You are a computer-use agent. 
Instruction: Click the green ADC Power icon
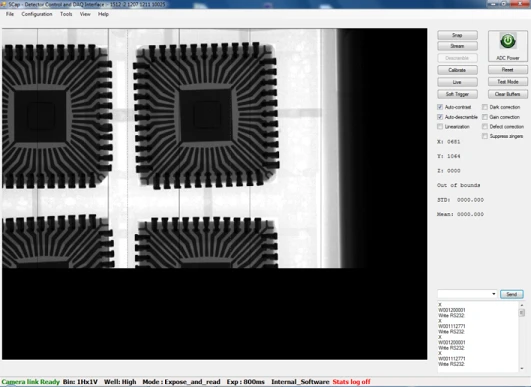click(x=508, y=41)
